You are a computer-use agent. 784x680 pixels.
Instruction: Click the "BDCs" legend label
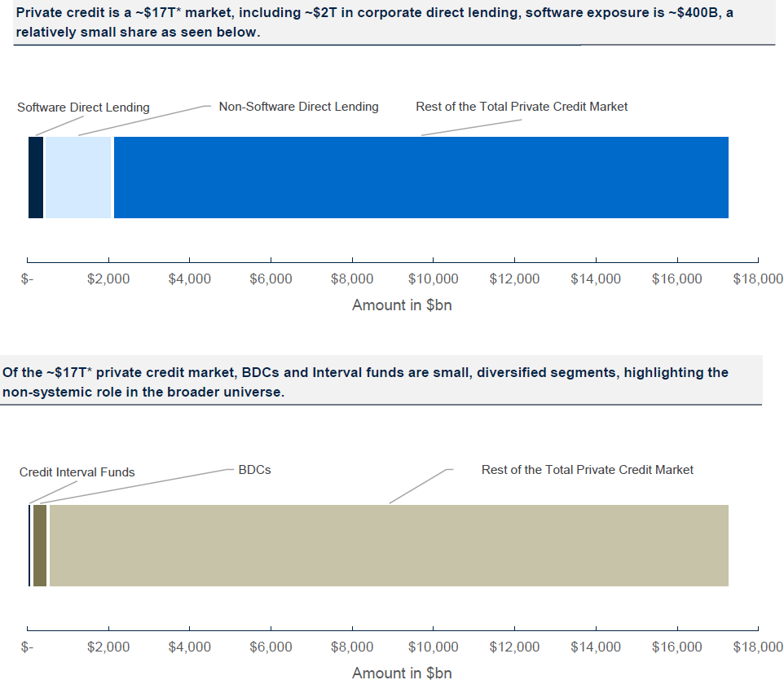point(254,470)
